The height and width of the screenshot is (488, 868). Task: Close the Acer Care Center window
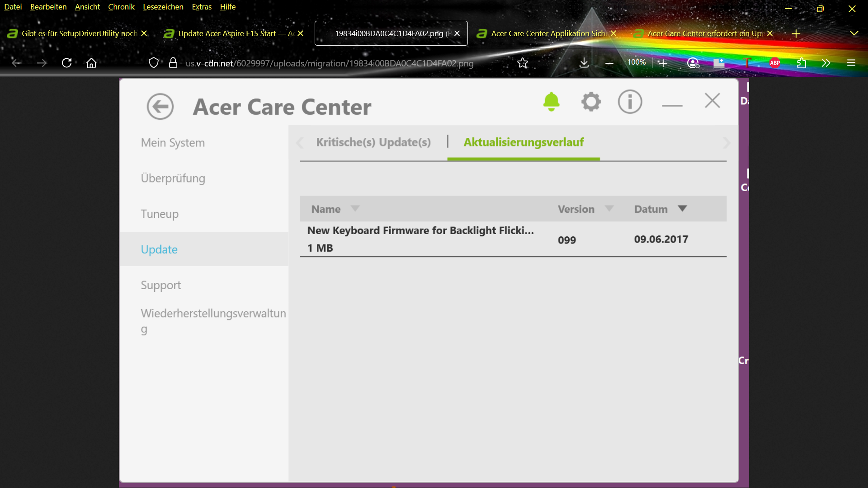pyautogui.click(x=712, y=100)
